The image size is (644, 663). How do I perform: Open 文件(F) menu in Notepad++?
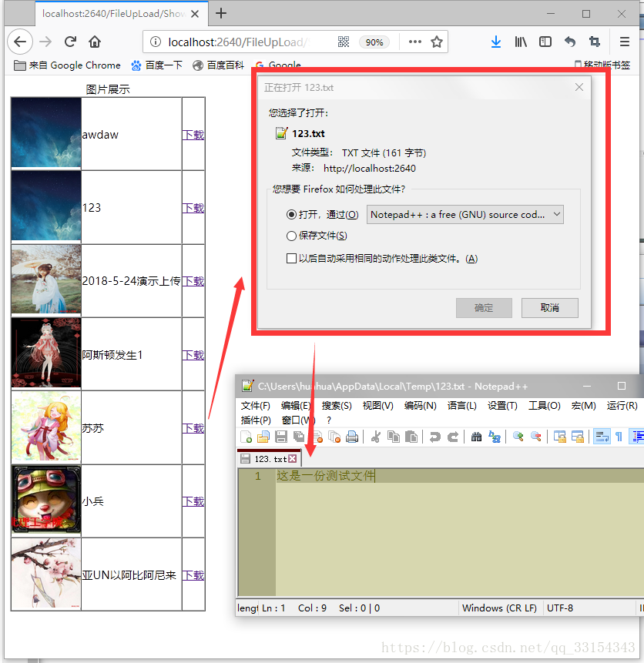coord(255,406)
